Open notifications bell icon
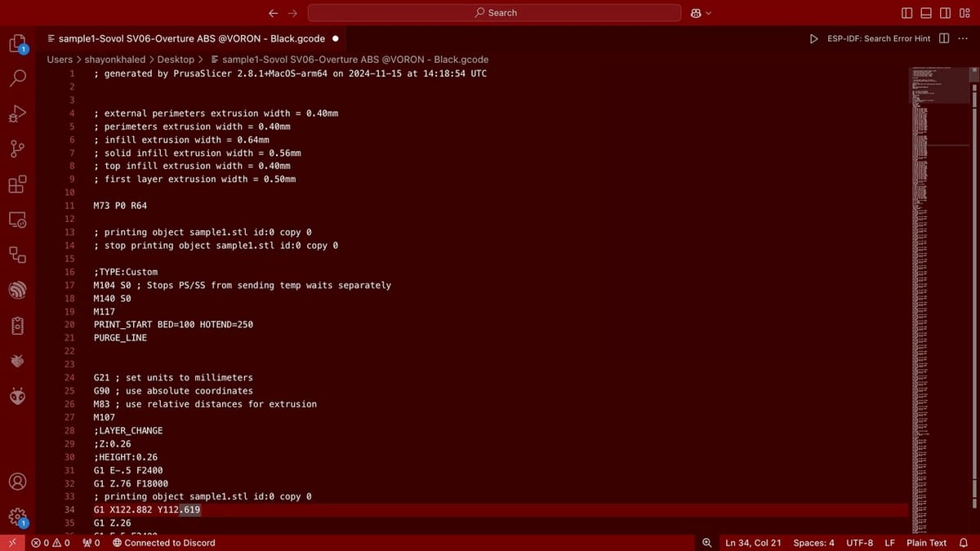The image size is (980, 551). 964,543
